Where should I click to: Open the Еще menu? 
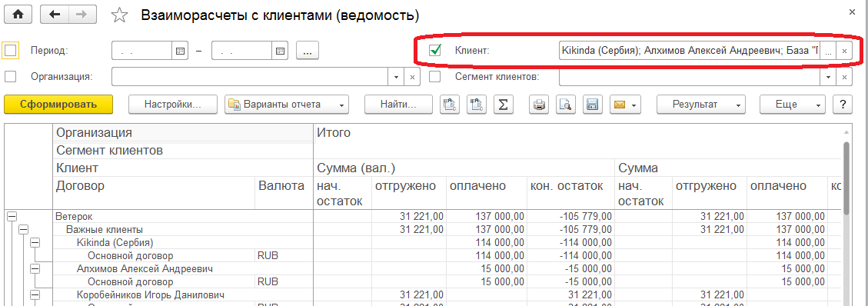(793, 104)
